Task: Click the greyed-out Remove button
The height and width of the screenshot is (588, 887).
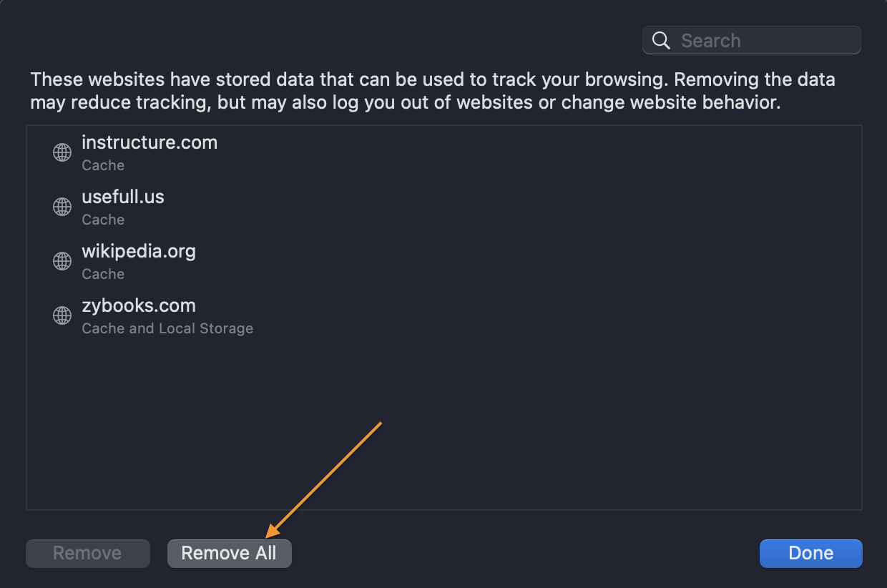Action: point(88,553)
